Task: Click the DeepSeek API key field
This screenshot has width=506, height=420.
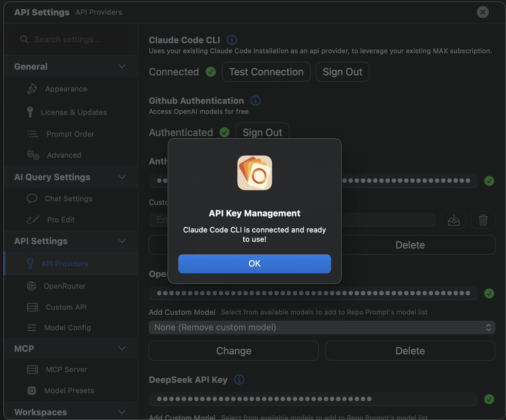Action: (x=313, y=399)
